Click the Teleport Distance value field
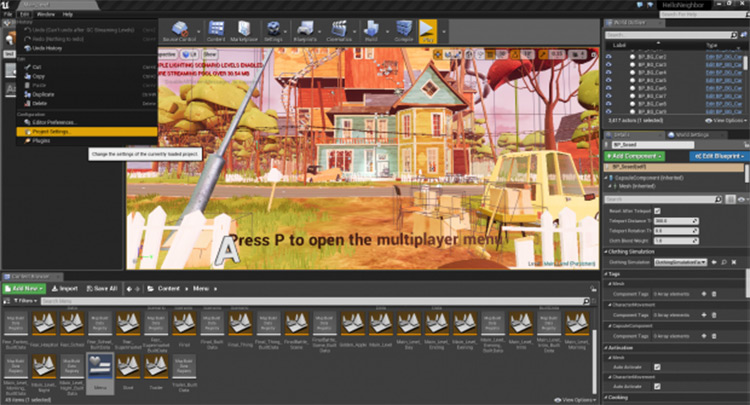The width and height of the screenshot is (750, 405). point(676,221)
